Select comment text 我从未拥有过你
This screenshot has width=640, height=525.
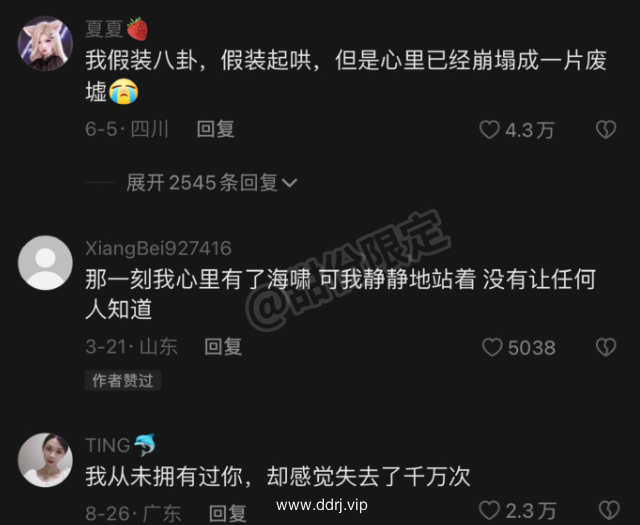click(164, 476)
